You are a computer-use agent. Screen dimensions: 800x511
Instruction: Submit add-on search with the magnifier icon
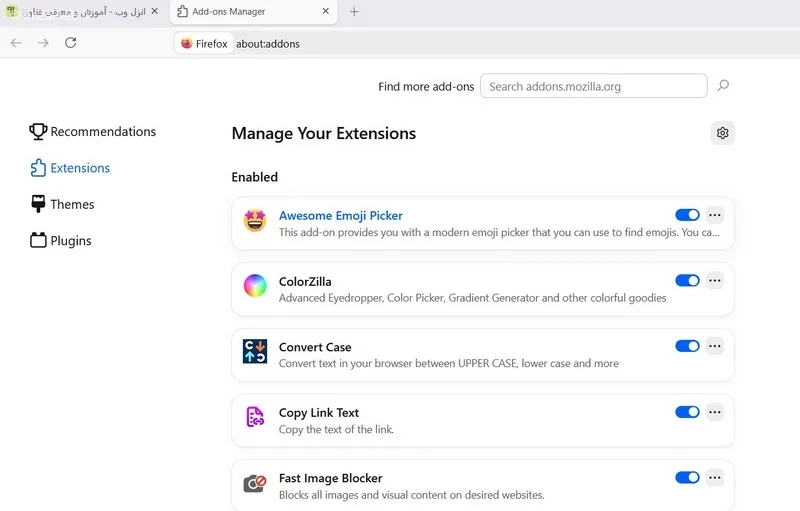[x=723, y=85]
